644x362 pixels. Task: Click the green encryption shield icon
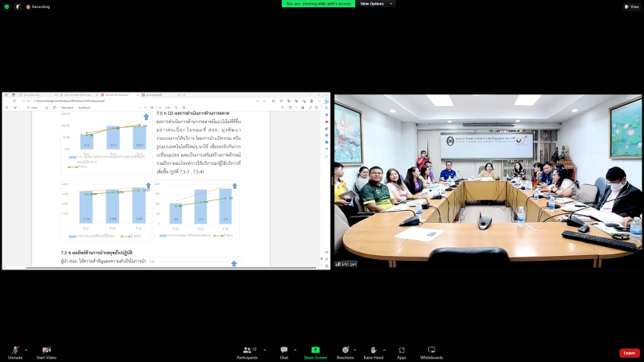[6, 6]
